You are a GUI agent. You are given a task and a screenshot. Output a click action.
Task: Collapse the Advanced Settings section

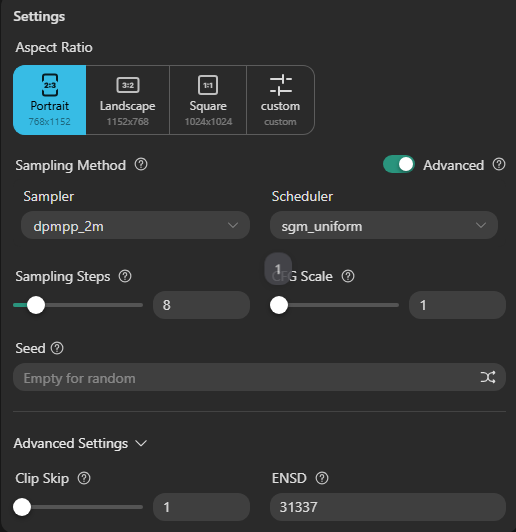(x=80, y=443)
